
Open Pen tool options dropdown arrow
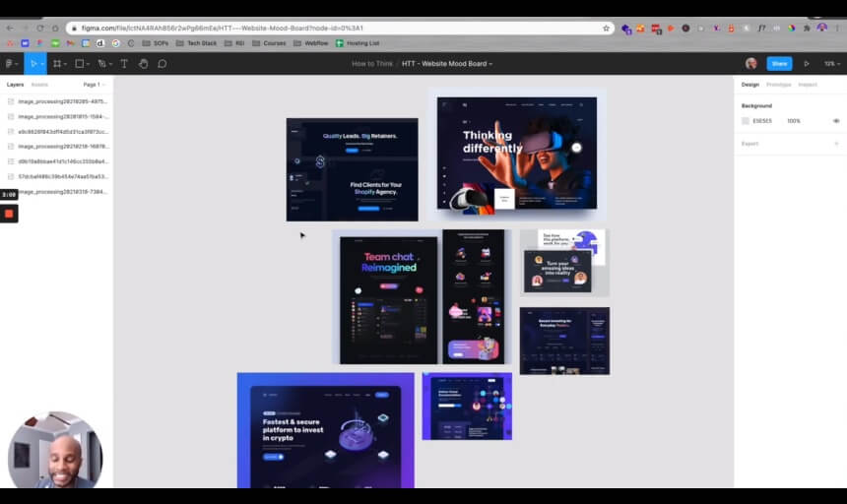tap(110, 64)
